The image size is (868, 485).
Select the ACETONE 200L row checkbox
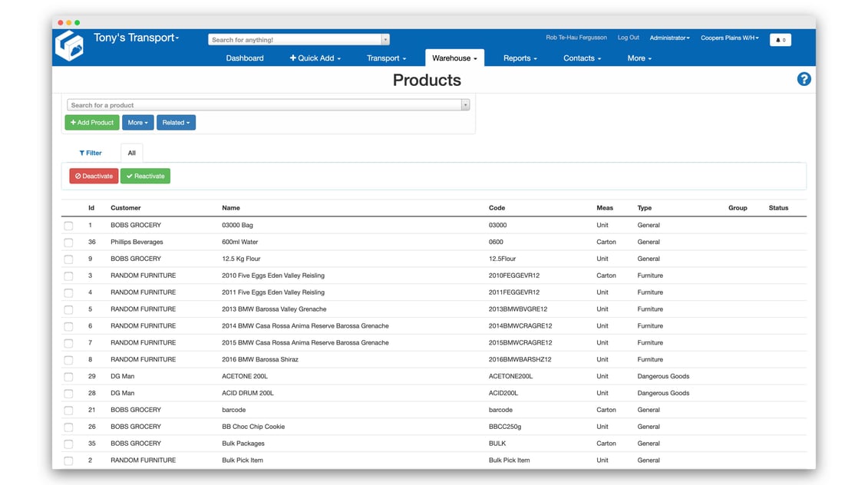(68, 376)
